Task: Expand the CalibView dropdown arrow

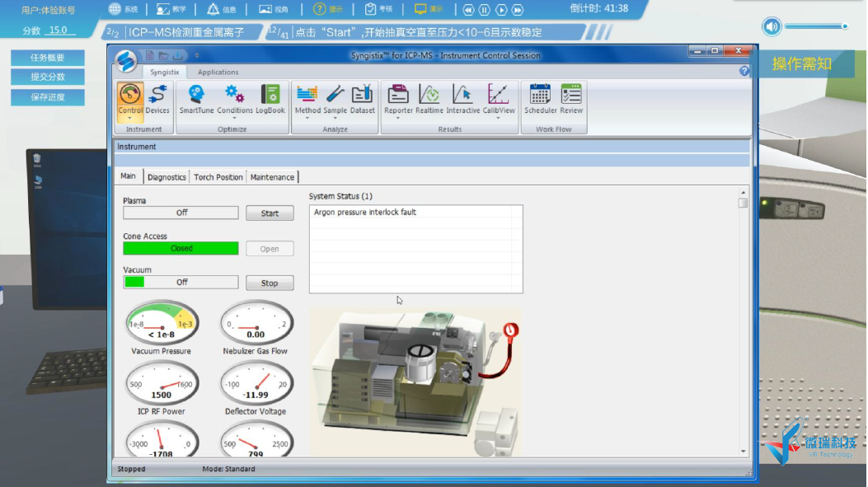Action: (x=498, y=118)
